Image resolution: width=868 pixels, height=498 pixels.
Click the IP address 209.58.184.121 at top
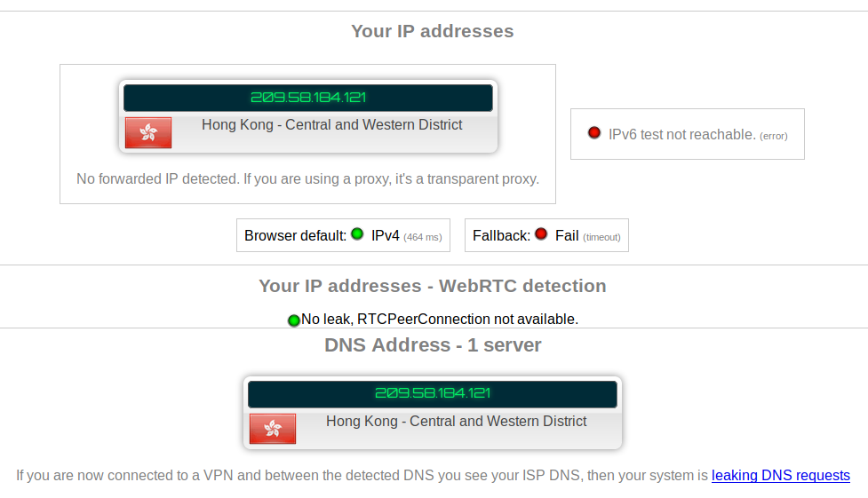point(308,98)
